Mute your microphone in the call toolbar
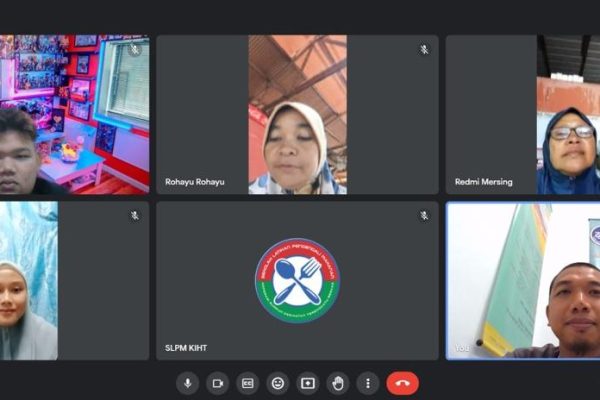This screenshot has width=600, height=400. point(187,383)
